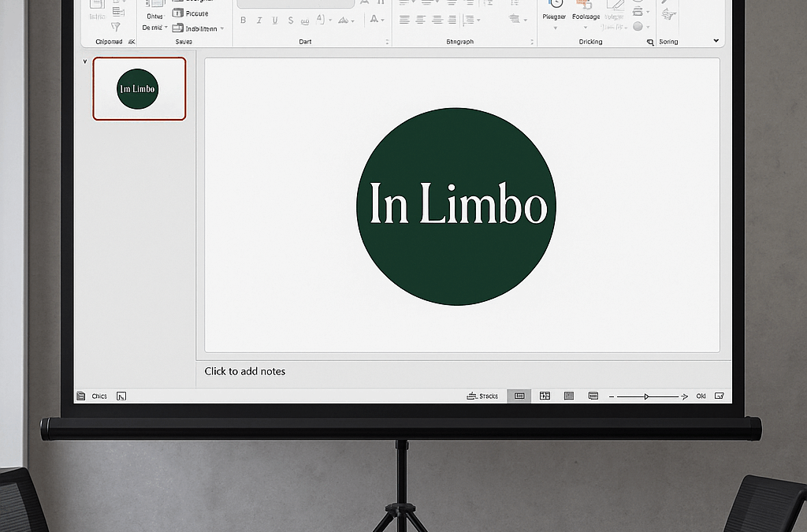Open the Drawing group dialog launcher
This screenshot has height=532, width=807.
650,40
